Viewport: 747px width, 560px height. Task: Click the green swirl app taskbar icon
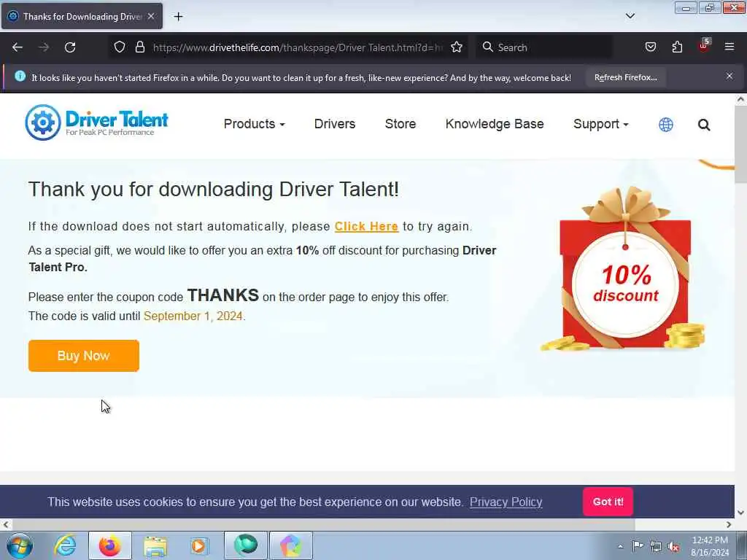tap(245, 545)
